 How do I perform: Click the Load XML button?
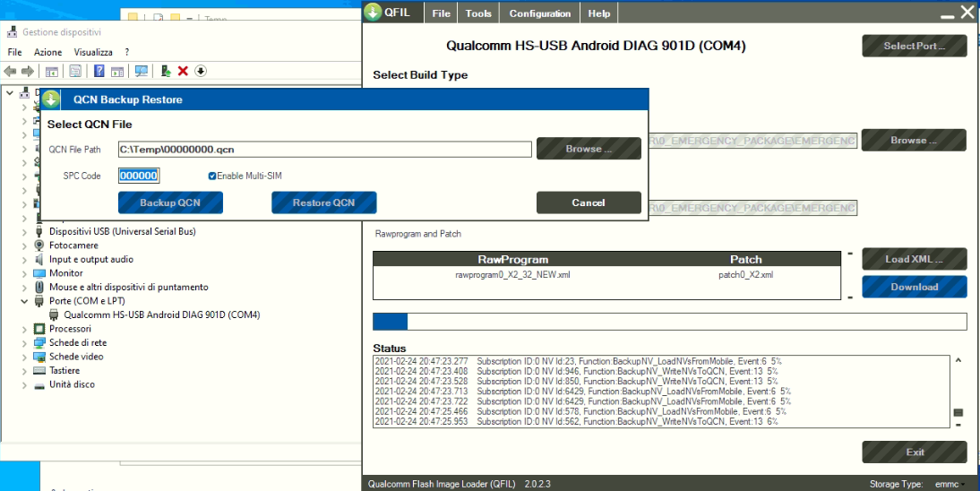[x=915, y=259]
